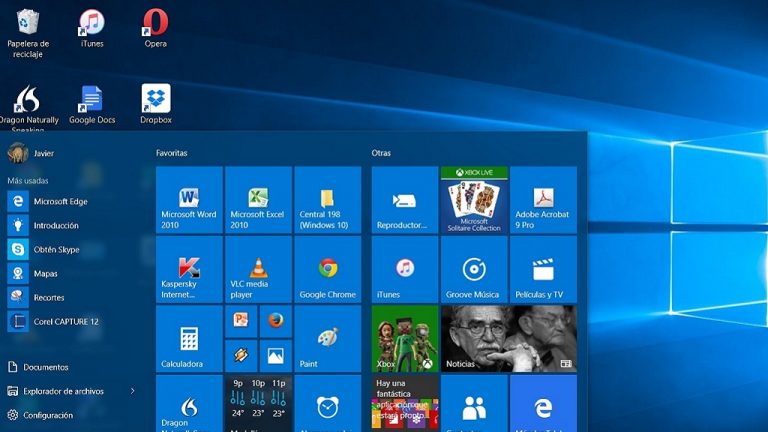This screenshot has height=432, width=768.
Task: Open Firefox small tile
Action: 276,321
